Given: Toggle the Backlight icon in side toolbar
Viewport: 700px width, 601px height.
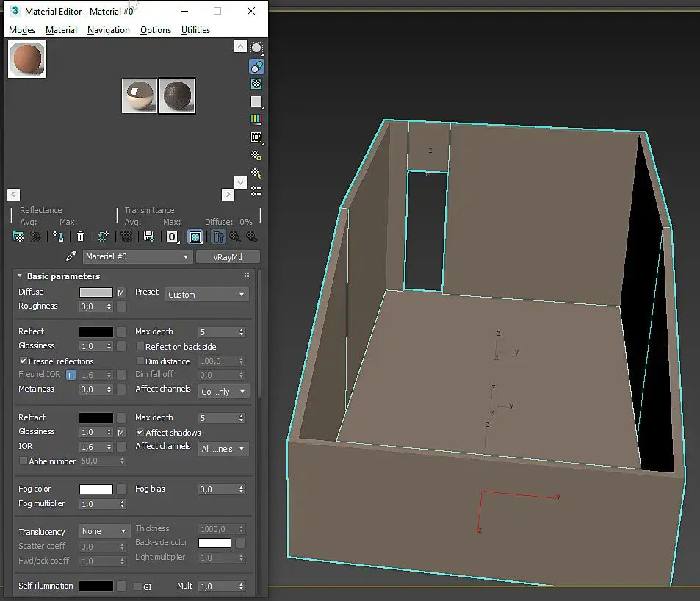Looking at the screenshot, I should coord(256,66).
